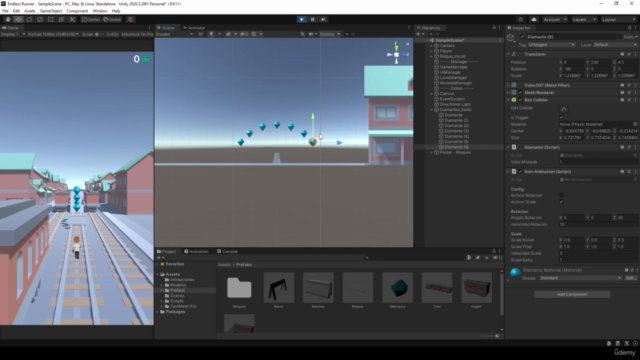The width and height of the screenshot is (640, 360).
Task: Open the File menu
Action: click(5, 11)
